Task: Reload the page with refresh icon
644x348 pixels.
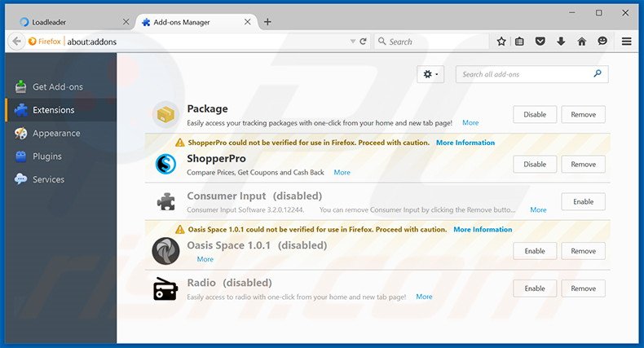Action: (x=363, y=42)
